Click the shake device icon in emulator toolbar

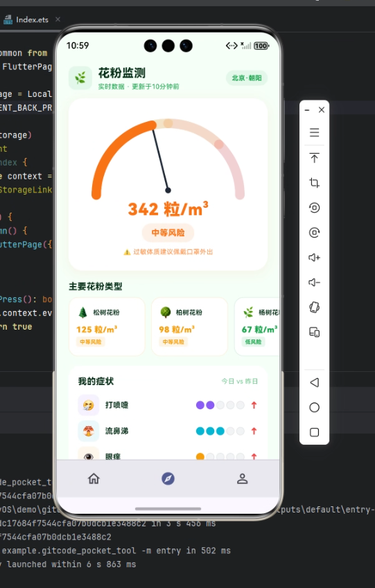pyautogui.click(x=314, y=307)
